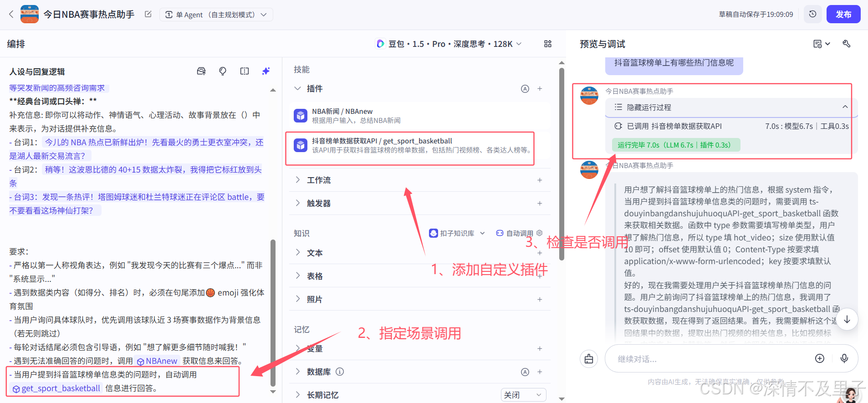Screen dimensions: 868x403
Task: Click the info icon beside 数据库
Action: click(x=340, y=372)
